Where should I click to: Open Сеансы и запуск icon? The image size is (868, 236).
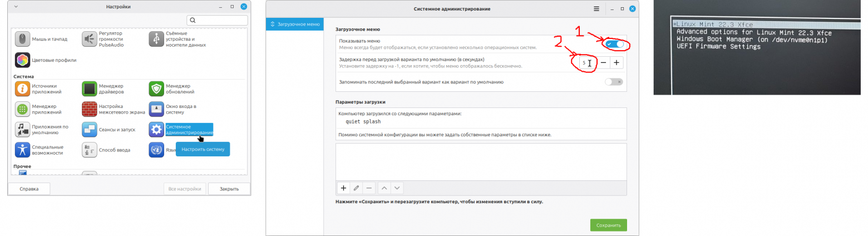click(89, 129)
